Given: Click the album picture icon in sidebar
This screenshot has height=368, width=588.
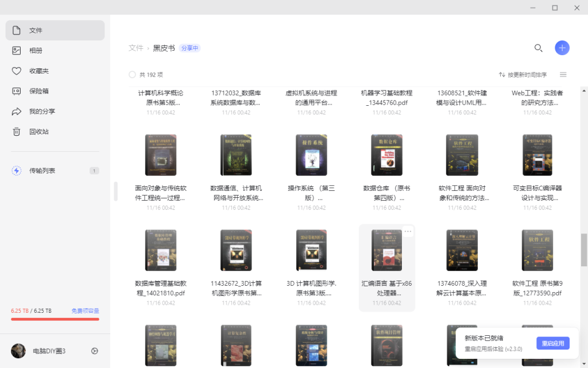Looking at the screenshot, I should click(17, 51).
